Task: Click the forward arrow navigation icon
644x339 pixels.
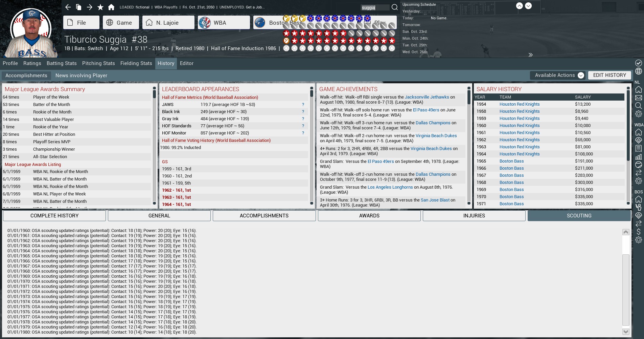Action: [90, 7]
